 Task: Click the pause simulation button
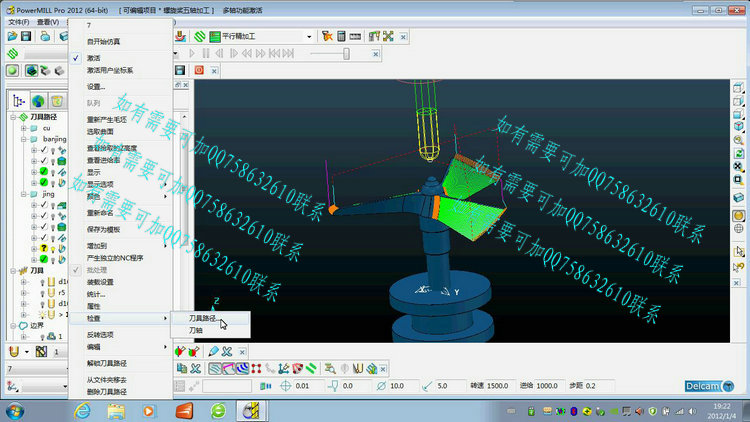tap(206, 54)
